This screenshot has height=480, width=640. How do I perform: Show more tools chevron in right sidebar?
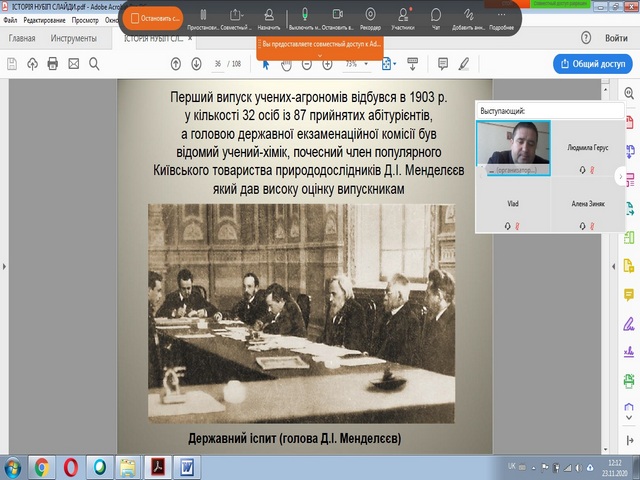click(629, 418)
